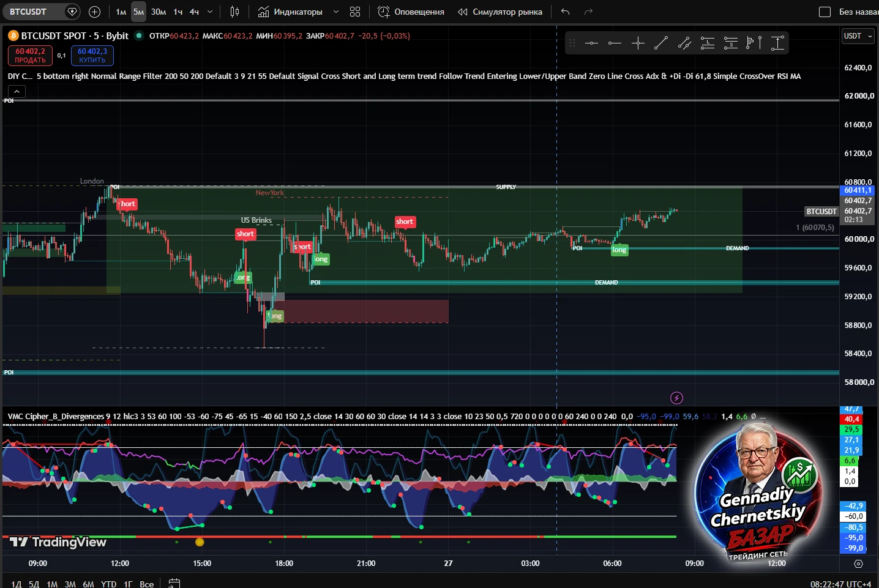Click the 60 411,1 blue price label
This screenshot has width=879, height=588.
pyautogui.click(x=858, y=190)
